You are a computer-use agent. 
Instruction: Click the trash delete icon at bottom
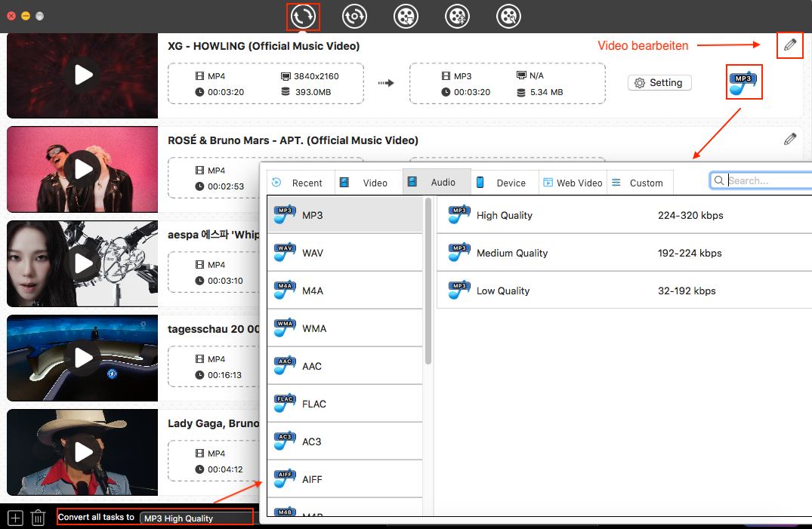[x=38, y=518]
